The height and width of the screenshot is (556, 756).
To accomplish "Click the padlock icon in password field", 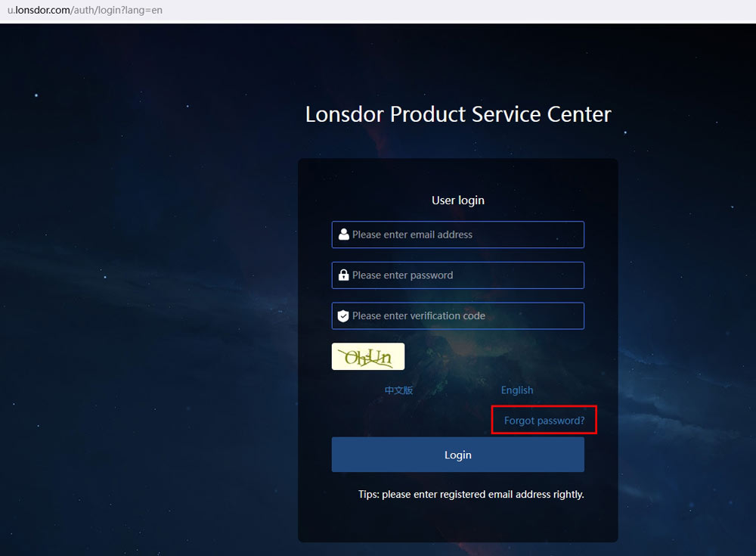I will click(x=343, y=275).
